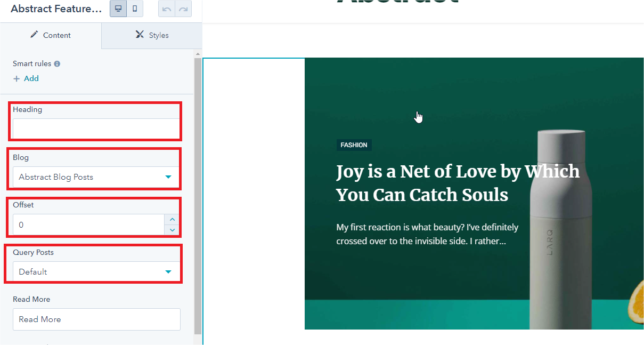Switch to mobile preview mode
The width and height of the screenshot is (644, 345).
click(x=135, y=9)
